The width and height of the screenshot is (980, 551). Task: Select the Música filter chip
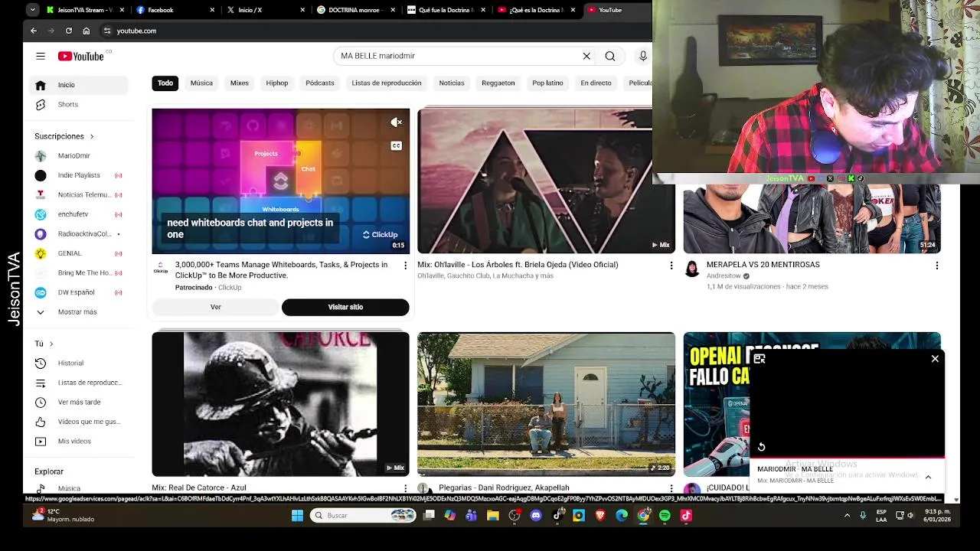[201, 83]
